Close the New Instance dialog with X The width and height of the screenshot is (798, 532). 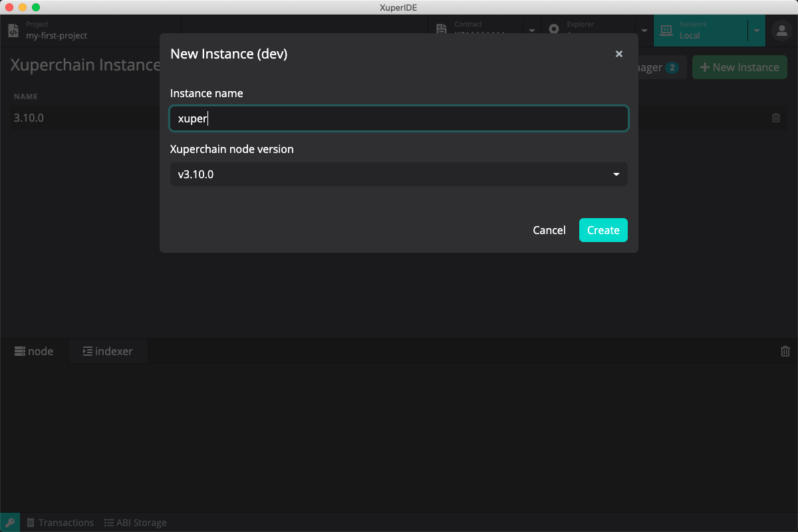(x=619, y=54)
